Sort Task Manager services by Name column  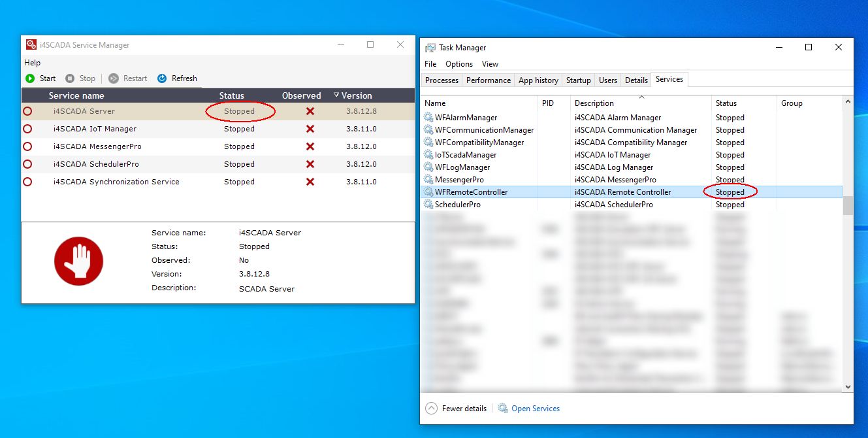click(435, 103)
